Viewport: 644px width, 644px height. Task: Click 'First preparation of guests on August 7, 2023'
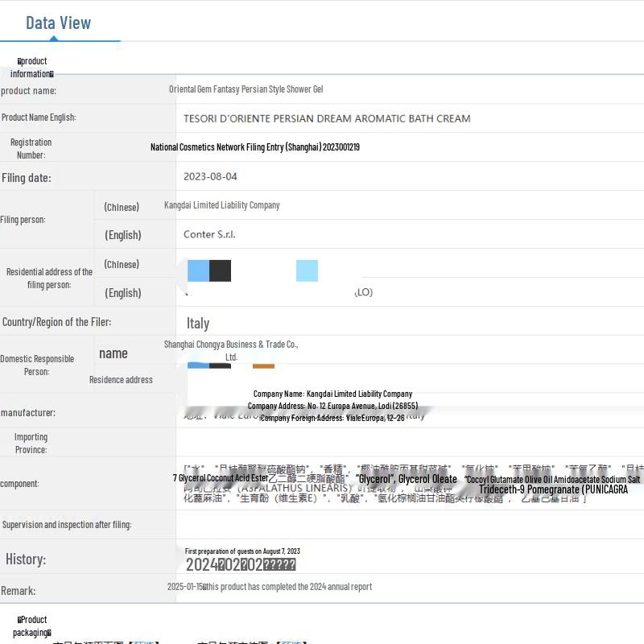pos(242,551)
